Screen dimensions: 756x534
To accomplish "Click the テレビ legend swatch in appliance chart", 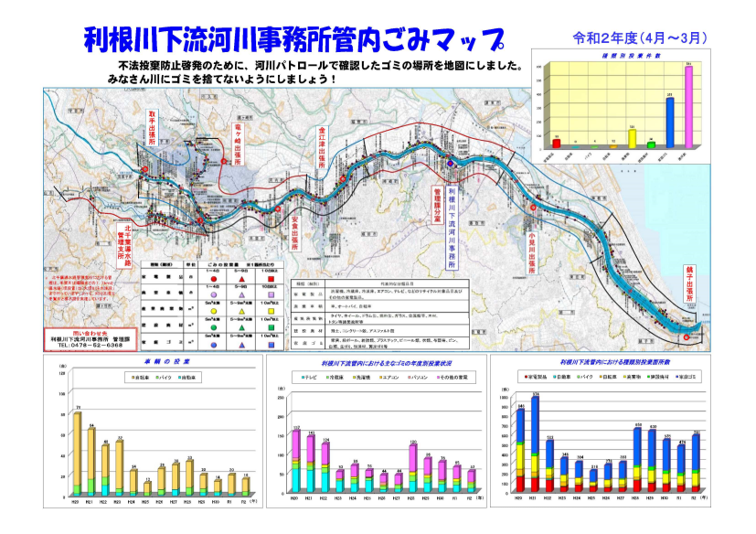I will pos(303,378).
